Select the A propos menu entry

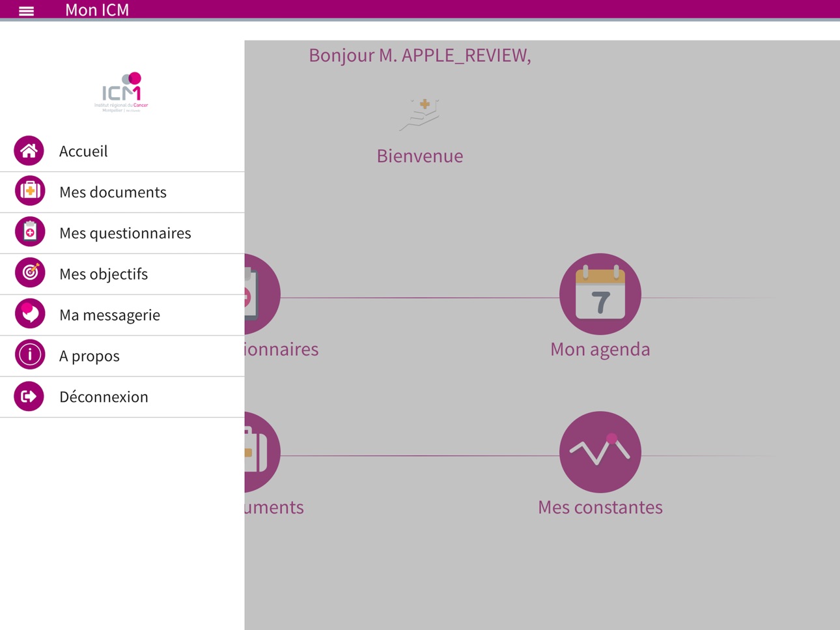(122, 356)
